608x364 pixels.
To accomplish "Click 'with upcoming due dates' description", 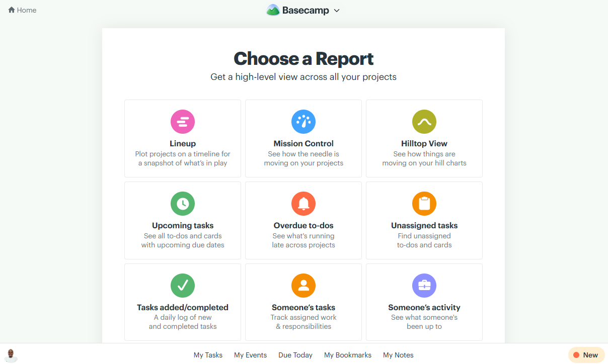I will [x=183, y=245].
